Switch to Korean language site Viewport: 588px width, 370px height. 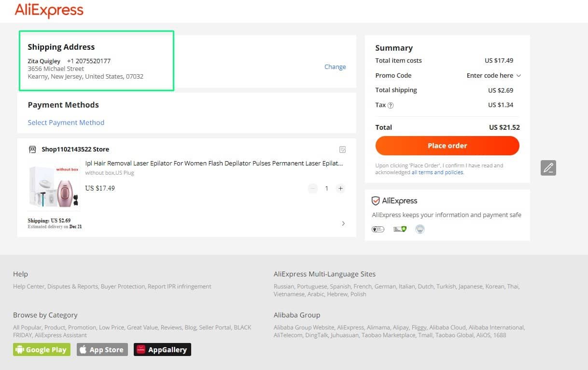[x=495, y=287]
